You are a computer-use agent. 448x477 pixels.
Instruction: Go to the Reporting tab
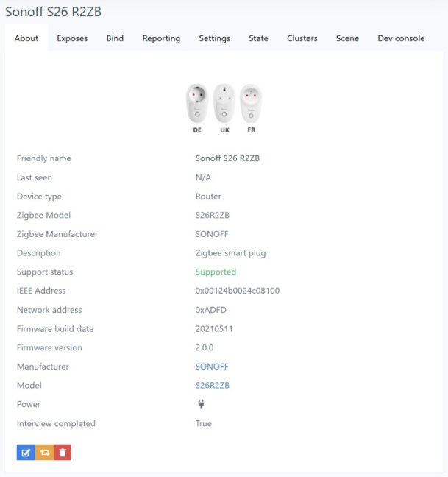point(161,38)
